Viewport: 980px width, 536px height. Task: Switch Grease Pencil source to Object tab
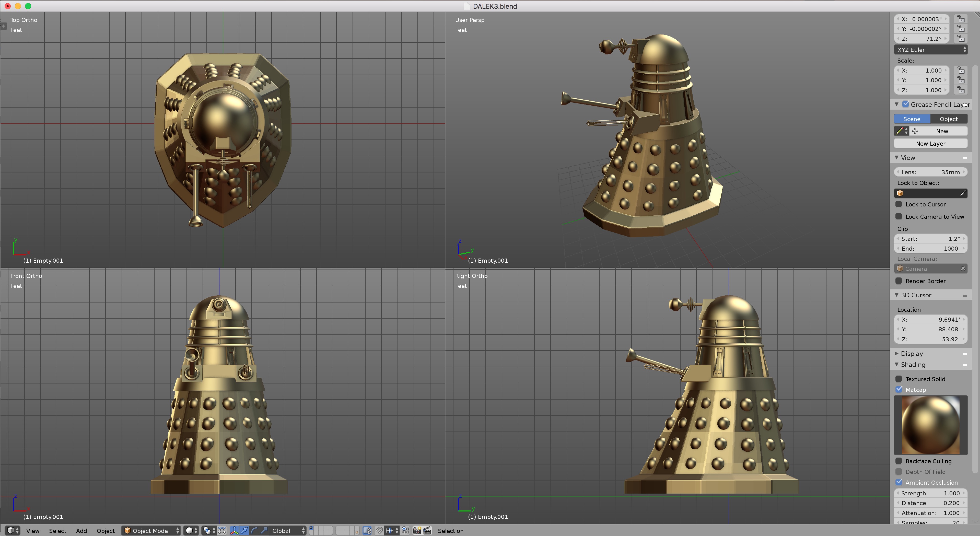coord(948,119)
